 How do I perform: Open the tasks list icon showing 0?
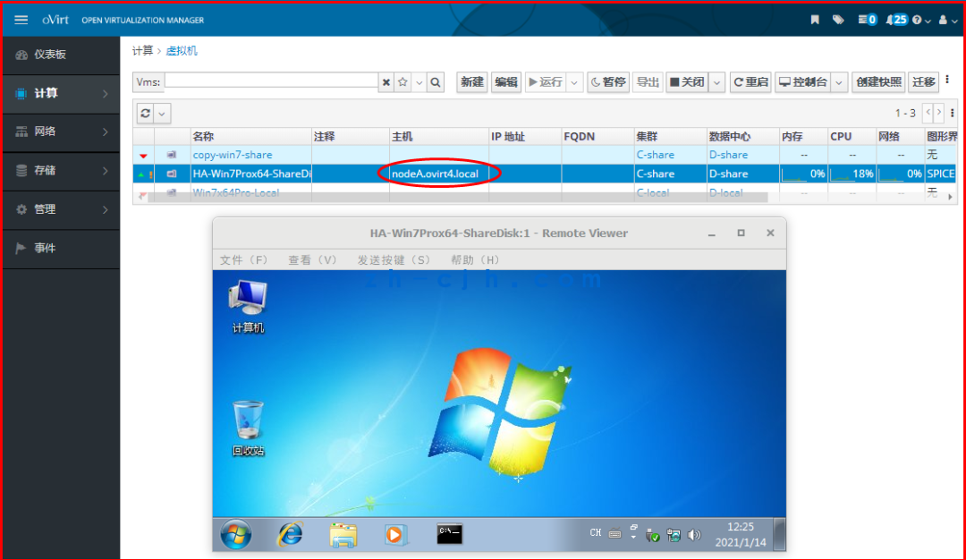coord(868,20)
